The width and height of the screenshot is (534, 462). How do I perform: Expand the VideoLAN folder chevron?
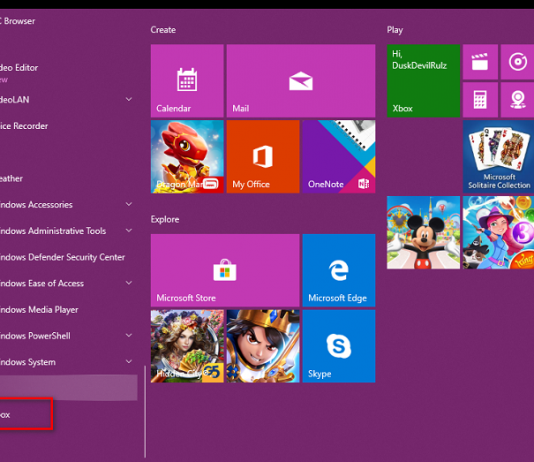pos(129,99)
